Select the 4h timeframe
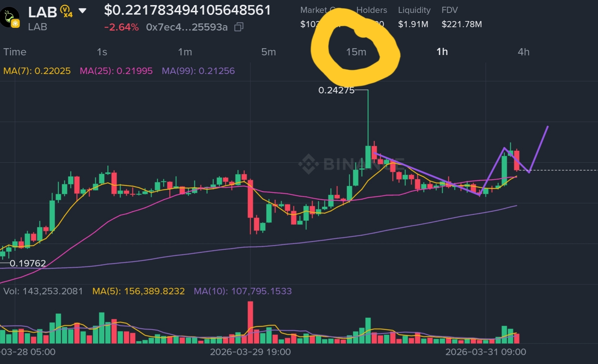 pyautogui.click(x=524, y=52)
